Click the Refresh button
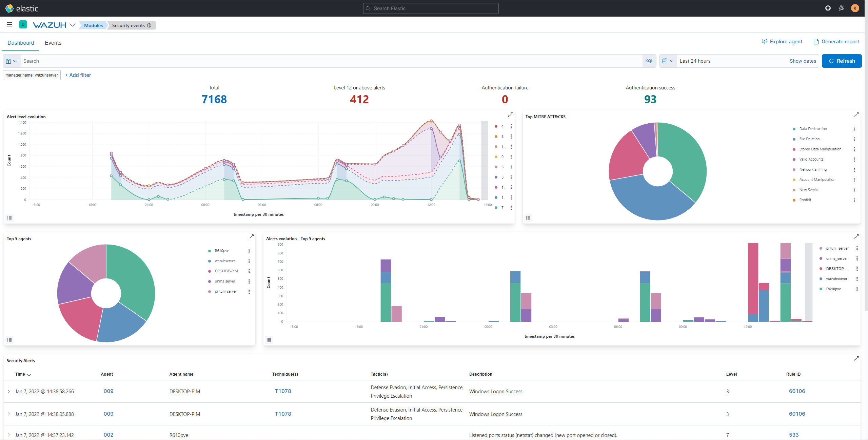The image size is (868, 440). (842, 61)
